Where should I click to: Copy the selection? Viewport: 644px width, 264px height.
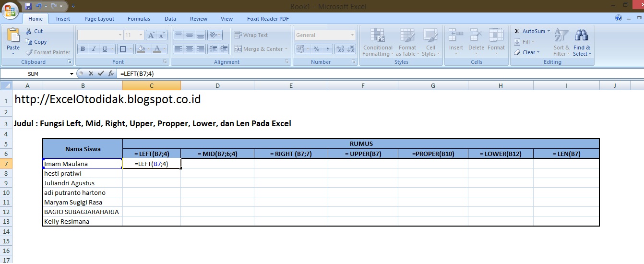36,42
